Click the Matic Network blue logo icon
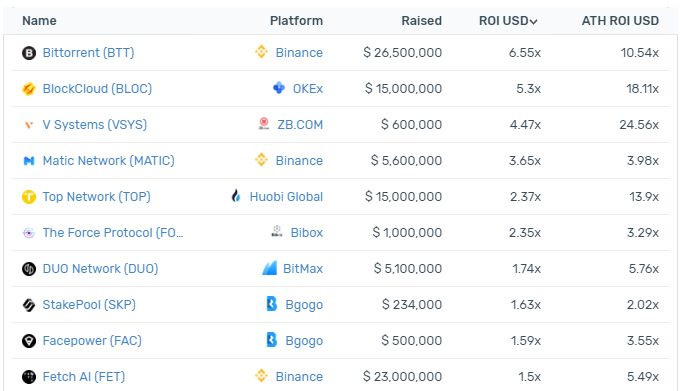The width and height of the screenshot is (680, 391). coord(29,161)
